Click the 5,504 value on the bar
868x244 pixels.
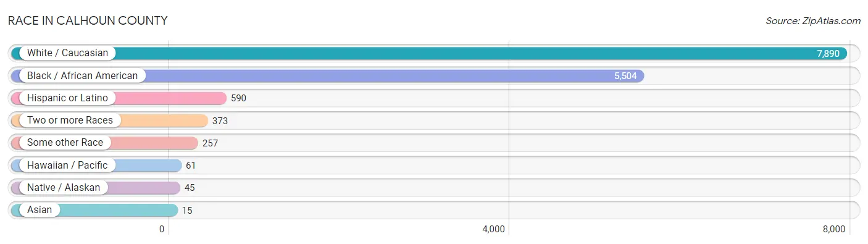[x=625, y=76]
